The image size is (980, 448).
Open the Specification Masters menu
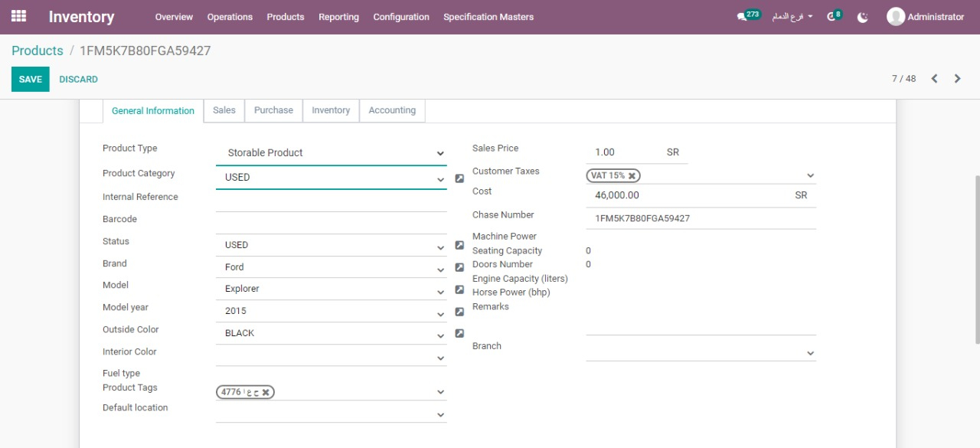[x=488, y=17]
